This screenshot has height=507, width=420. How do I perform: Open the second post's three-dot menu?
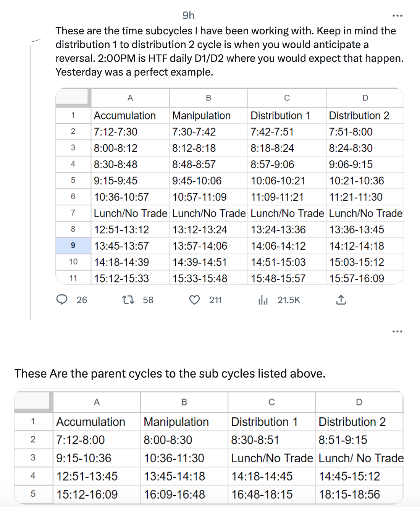tap(397, 331)
